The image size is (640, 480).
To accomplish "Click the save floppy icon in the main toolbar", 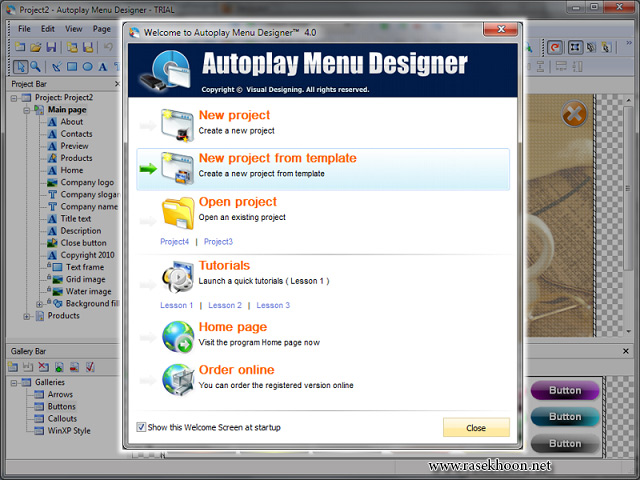I will point(51,47).
